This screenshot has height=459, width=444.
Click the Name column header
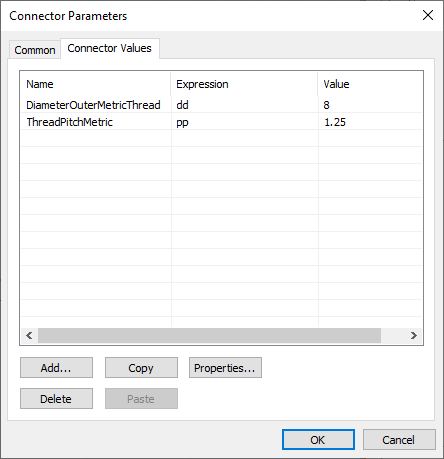[96, 84]
